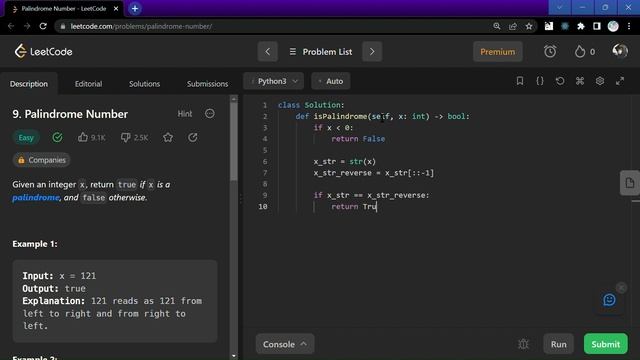
Task: Bookmark this page with star
Action: click(529, 26)
